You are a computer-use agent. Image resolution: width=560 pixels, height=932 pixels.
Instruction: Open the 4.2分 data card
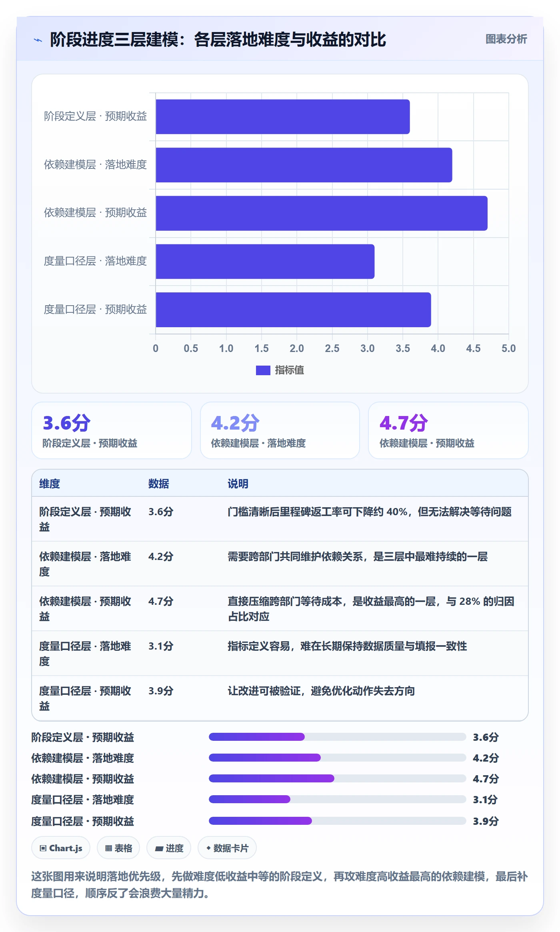(x=280, y=430)
